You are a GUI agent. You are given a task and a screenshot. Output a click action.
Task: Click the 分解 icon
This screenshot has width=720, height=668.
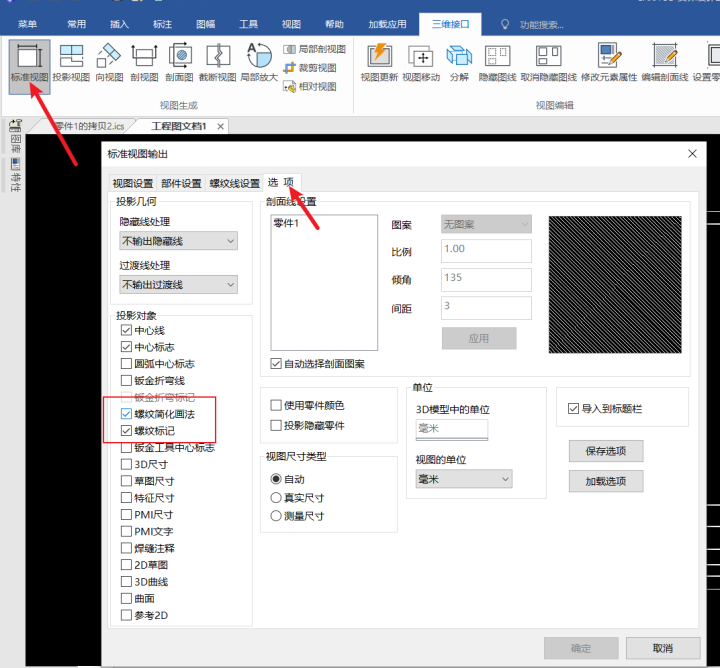[x=459, y=63]
